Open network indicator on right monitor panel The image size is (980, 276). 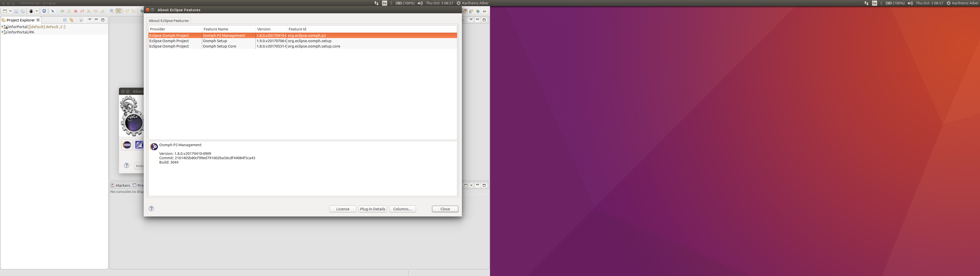click(866, 3)
